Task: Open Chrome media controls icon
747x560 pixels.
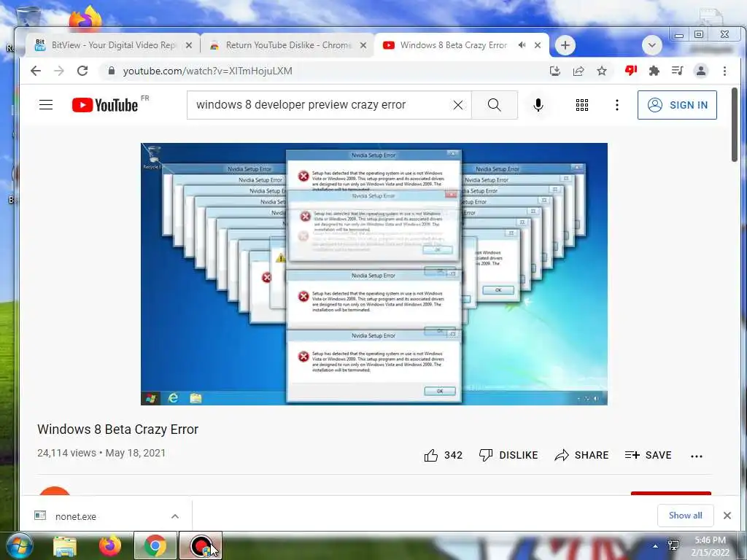Action: [x=678, y=71]
